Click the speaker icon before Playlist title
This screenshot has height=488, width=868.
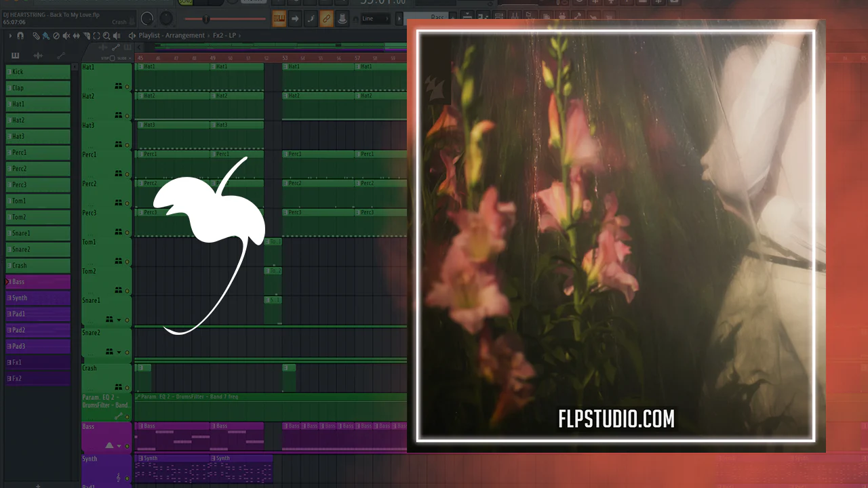(x=132, y=36)
